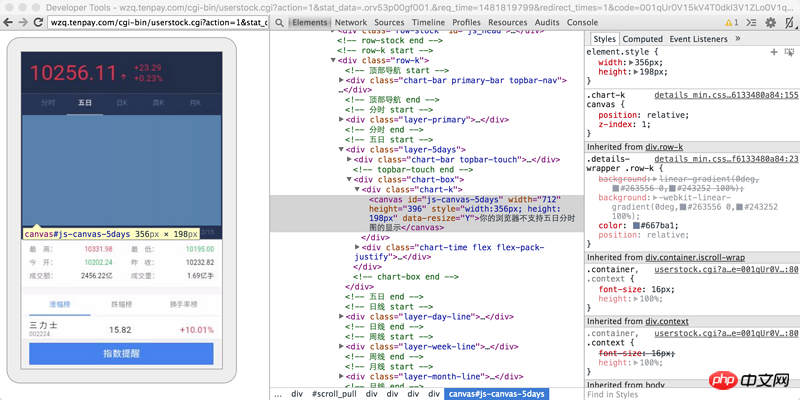Expand the layer-day-line div node
800x400 pixels.
[341, 316]
